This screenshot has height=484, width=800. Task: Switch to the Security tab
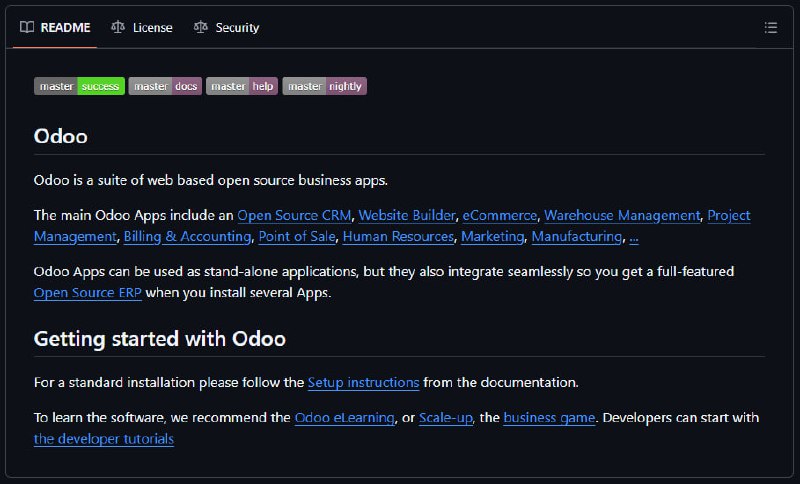pyautogui.click(x=227, y=28)
